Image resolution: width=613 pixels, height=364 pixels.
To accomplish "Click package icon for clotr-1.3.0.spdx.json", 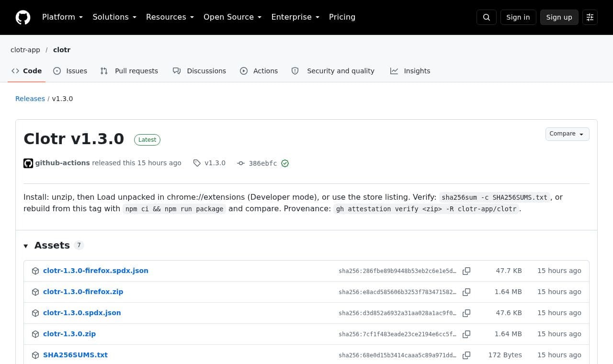I will coord(35,313).
